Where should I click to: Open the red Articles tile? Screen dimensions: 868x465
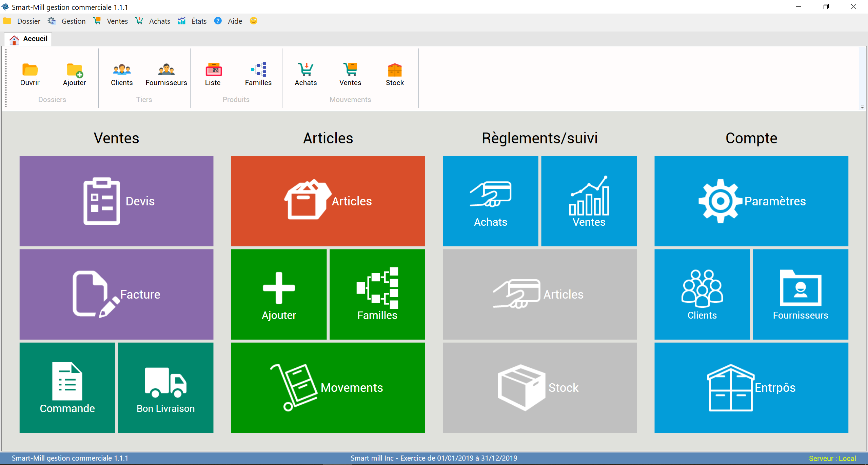click(x=328, y=201)
